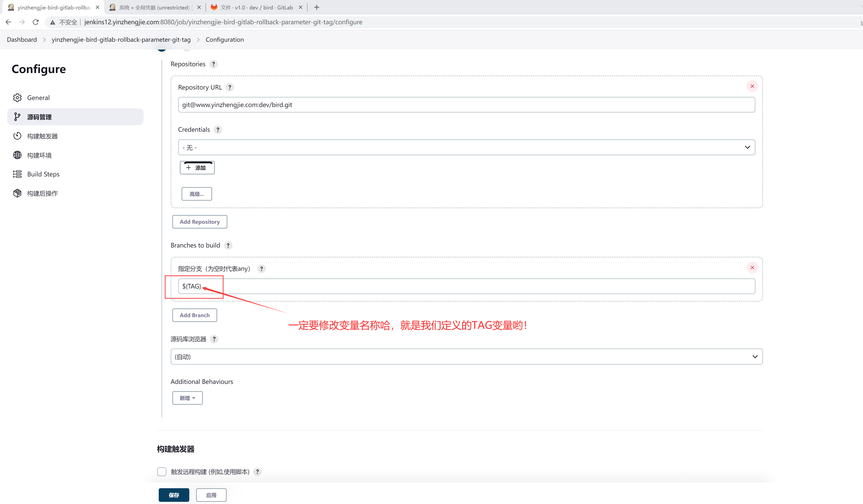Viewport: 863px width, 504px height.
Task: Click the Add Branch button
Action: coord(195,315)
